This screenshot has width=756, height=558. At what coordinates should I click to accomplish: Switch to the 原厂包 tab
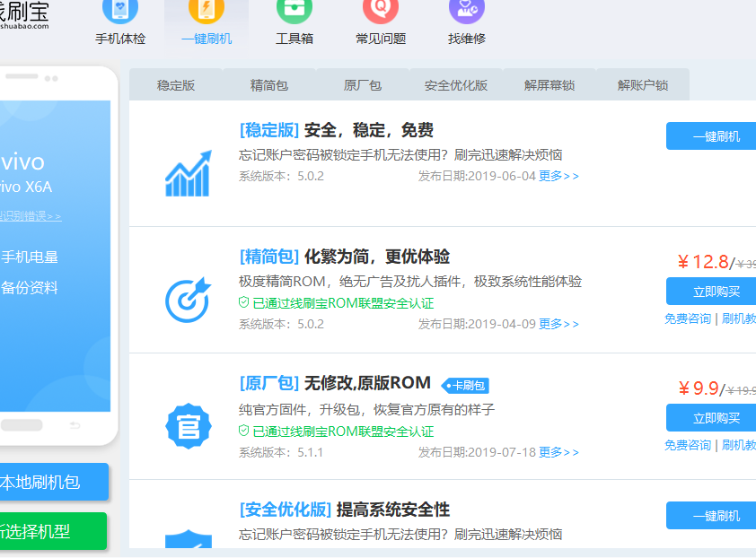(363, 85)
